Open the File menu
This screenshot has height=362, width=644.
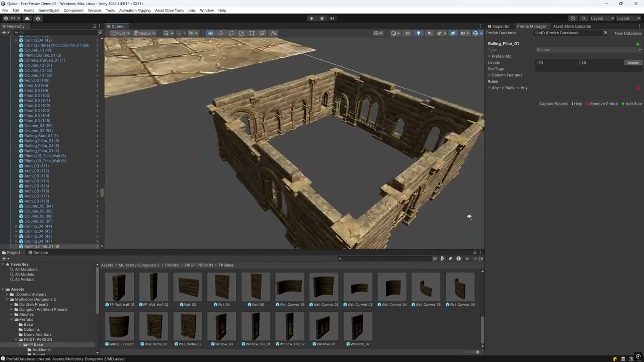tap(5, 10)
